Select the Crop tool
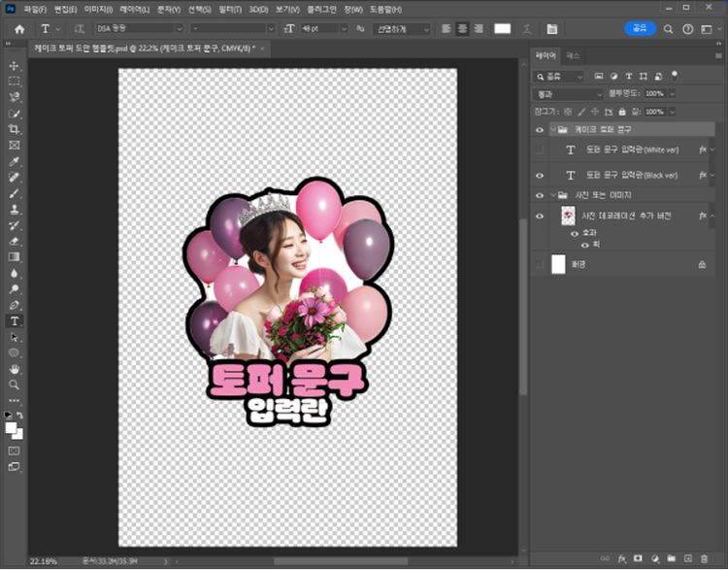 pos(15,129)
